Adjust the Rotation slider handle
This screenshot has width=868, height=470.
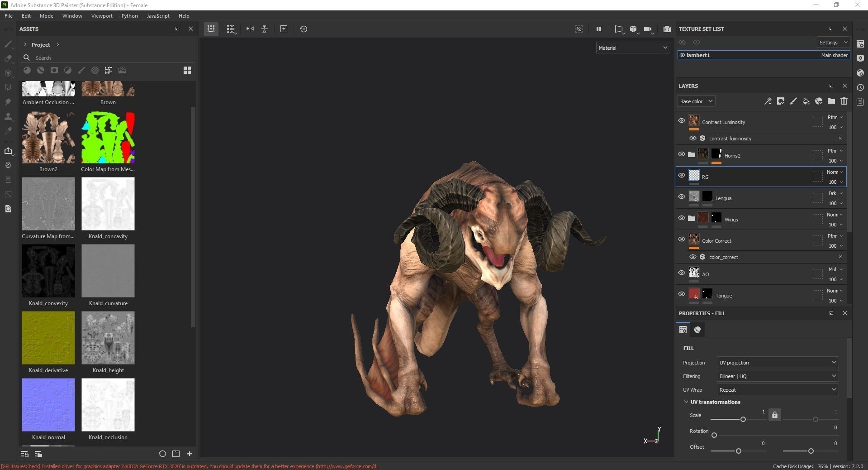point(714,435)
